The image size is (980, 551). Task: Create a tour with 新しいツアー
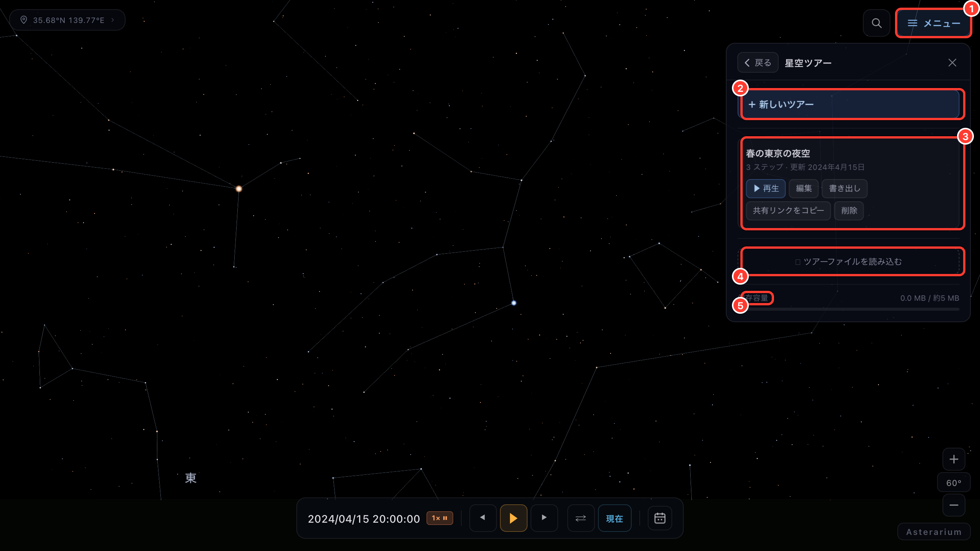(848, 104)
